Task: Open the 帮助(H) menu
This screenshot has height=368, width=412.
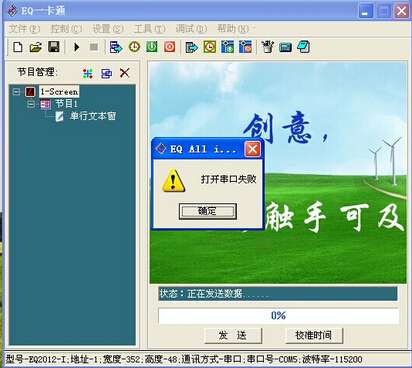Action: click(x=233, y=29)
